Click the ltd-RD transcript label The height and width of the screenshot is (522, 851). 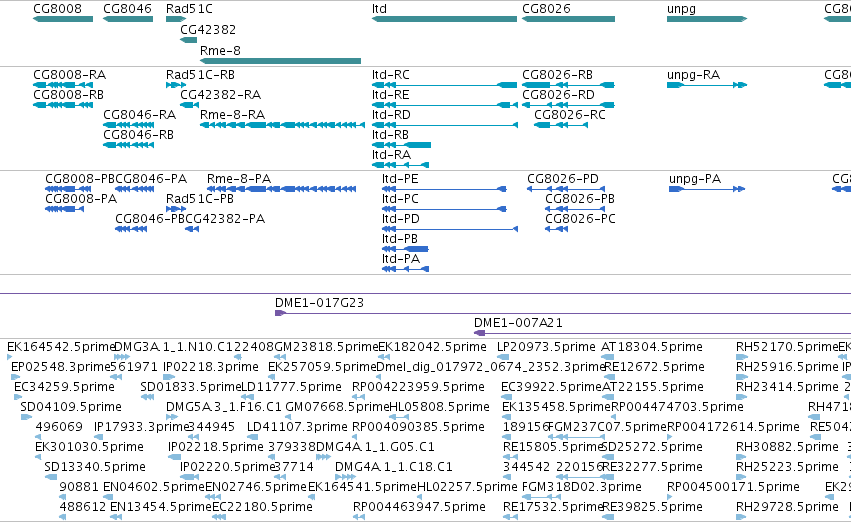pos(391,114)
